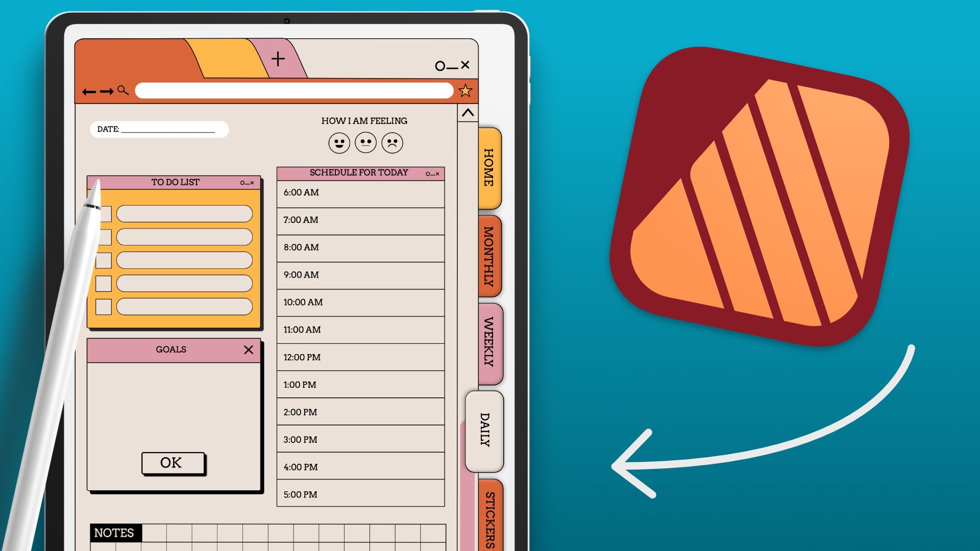The image size is (980, 551).
Task: Expand the TO DO LIST window controls
Action: click(x=241, y=182)
